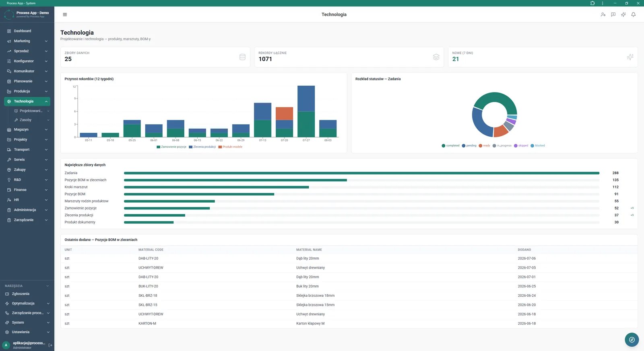
Task: Click the Zakupy box icon
Action: click(x=9, y=170)
